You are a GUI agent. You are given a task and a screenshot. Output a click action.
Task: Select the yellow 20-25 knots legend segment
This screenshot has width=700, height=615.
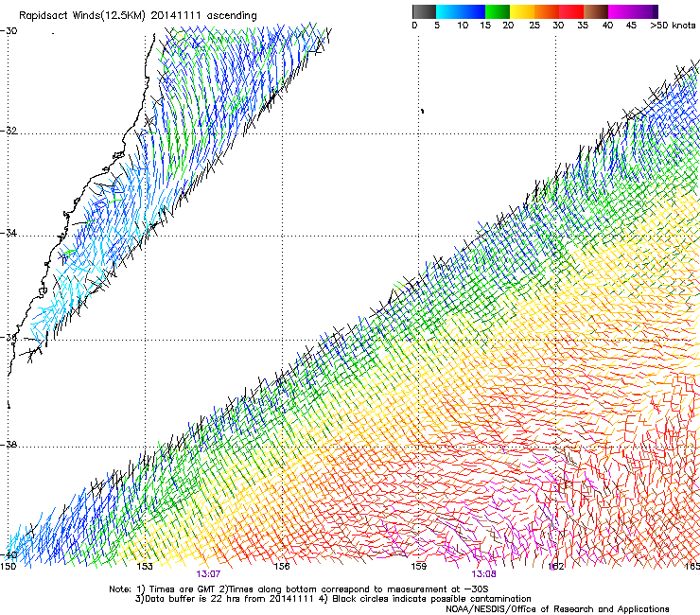(522, 11)
